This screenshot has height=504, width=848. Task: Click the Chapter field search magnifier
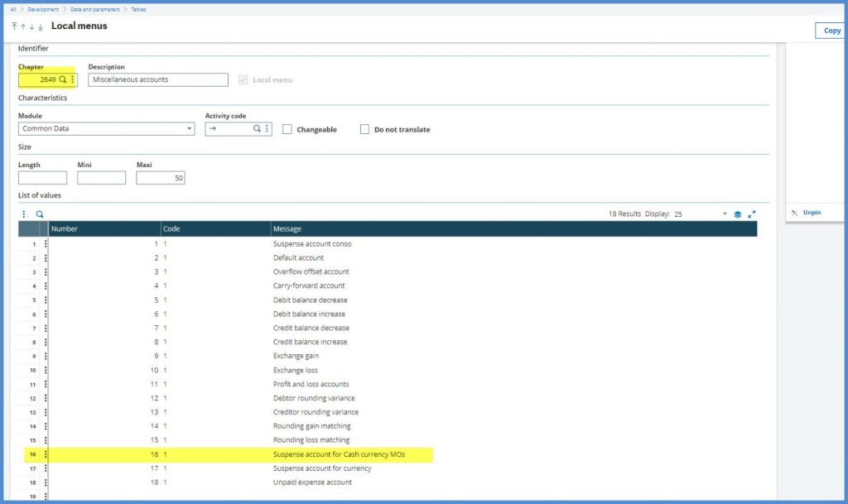pyautogui.click(x=63, y=79)
